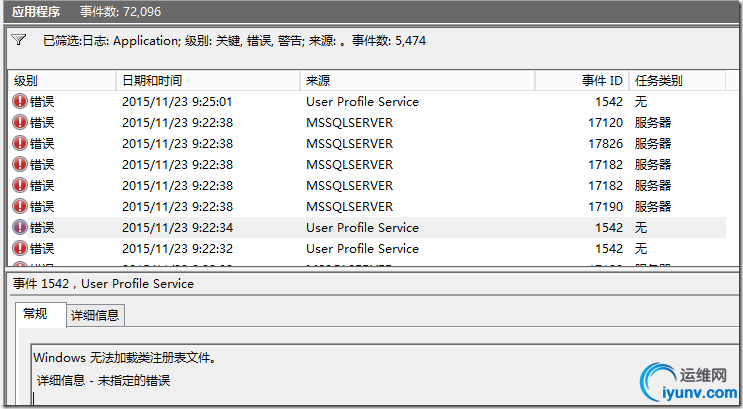This screenshot has width=743, height=409.
Task: Click error icon of the 9:25:01 event
Action: tap(19, 101)
